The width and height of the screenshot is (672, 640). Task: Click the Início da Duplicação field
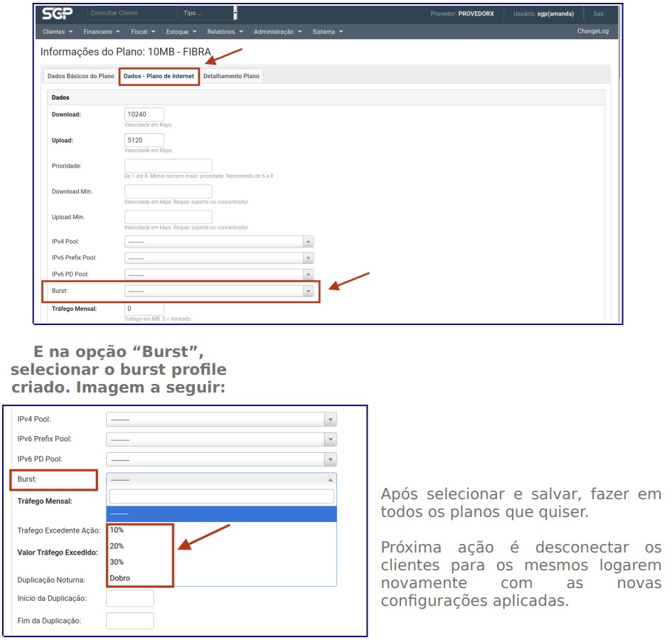(129, 599)
